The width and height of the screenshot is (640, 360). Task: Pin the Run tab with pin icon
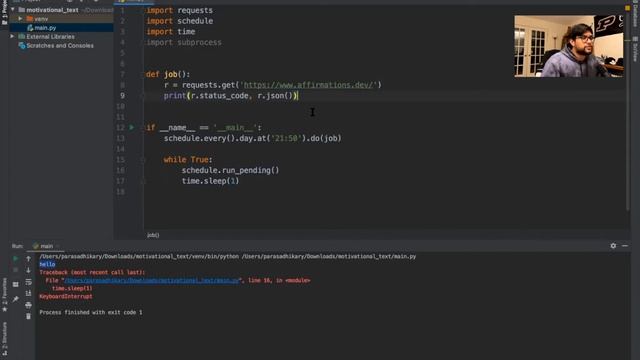point(16,299)
